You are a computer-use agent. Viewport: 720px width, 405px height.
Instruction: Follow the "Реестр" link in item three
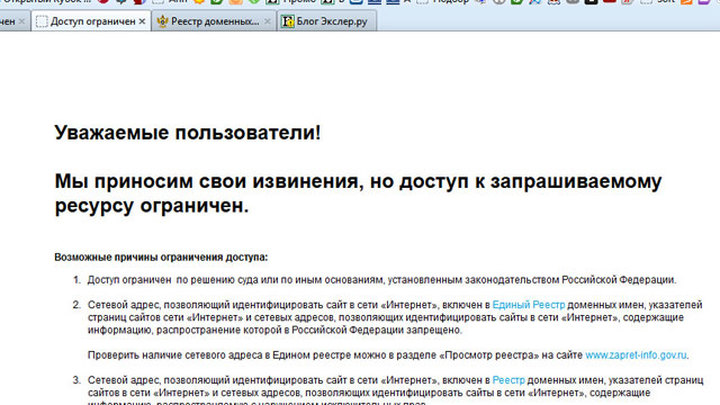(508, 380)
